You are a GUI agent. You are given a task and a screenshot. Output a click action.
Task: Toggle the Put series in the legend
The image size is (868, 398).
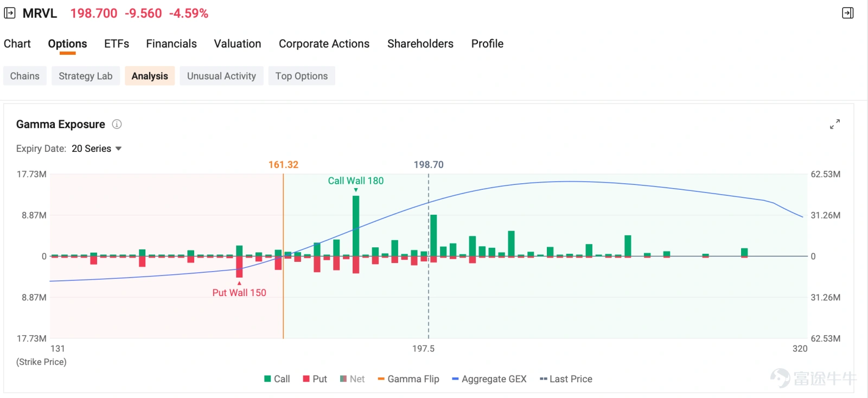point(315,379)
